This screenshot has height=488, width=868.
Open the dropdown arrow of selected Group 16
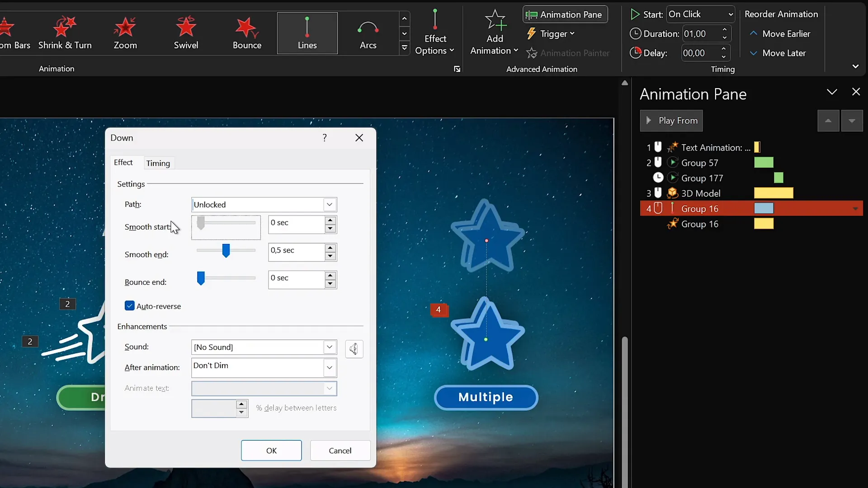click(x=855, y=209)
